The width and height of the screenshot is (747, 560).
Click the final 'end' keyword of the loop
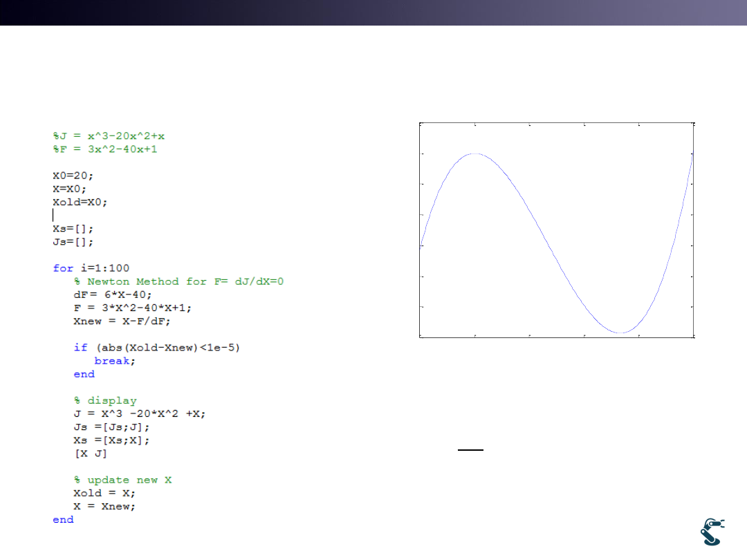click(x=63, y=519)
